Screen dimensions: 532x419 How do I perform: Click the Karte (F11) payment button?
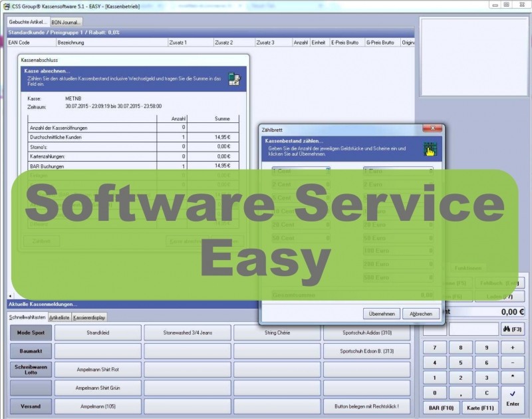point(480,408)
